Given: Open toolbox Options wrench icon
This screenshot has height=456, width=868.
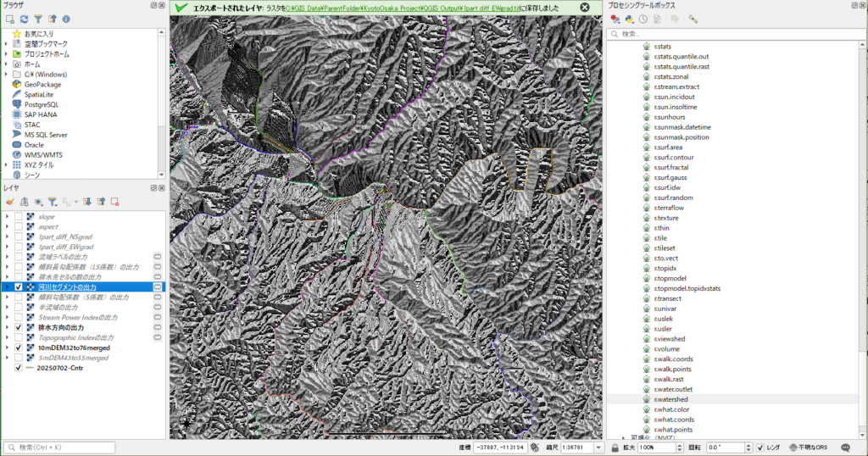Looking at the screenshot, I should [693, 19].
